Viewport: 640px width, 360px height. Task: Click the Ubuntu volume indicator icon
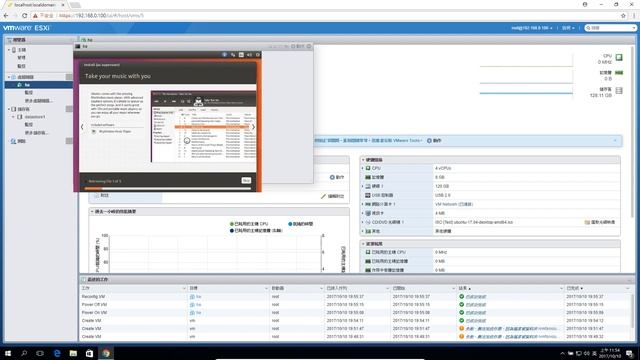pos(249,55)
